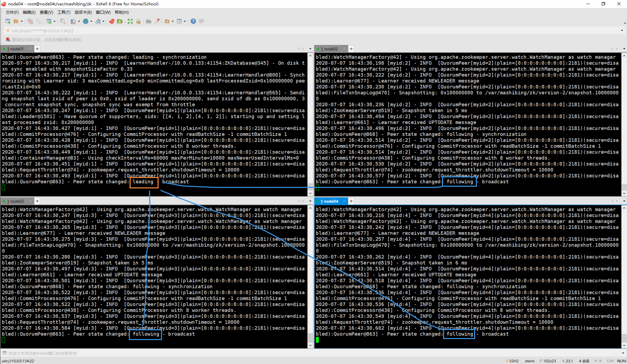Click the new folder plus icon
Viewport: 627px width, 364px height.
(x=167, y=21)
